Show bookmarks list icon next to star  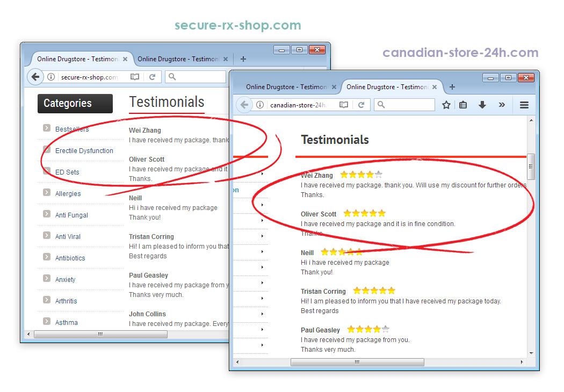[x=463, y=105]
